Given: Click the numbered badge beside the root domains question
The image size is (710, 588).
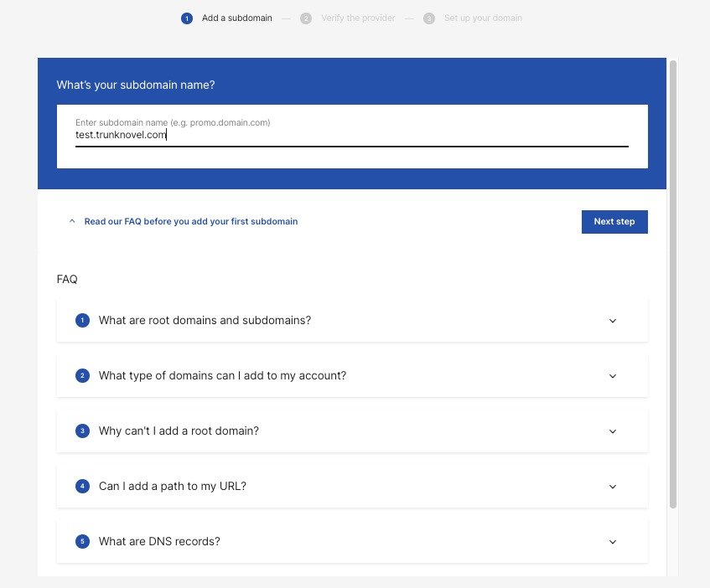Looking at the screenshot, I should [82, 320].
